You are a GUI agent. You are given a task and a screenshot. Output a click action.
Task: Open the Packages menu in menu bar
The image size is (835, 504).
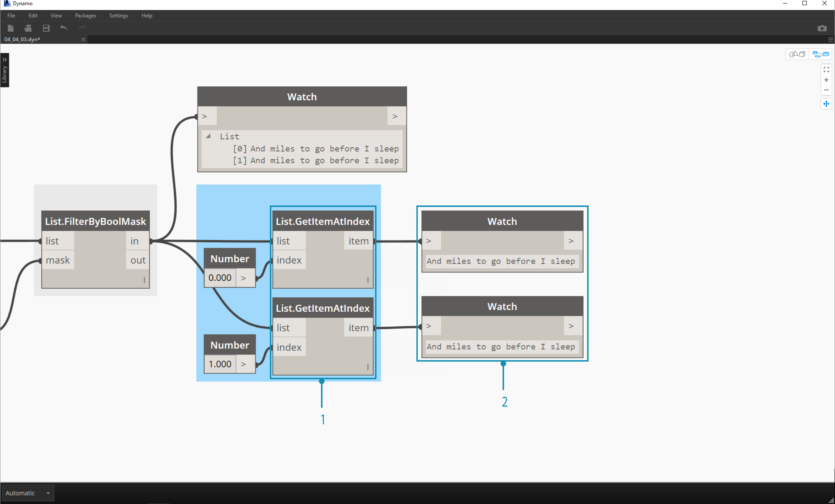click(x=85, y=16)
